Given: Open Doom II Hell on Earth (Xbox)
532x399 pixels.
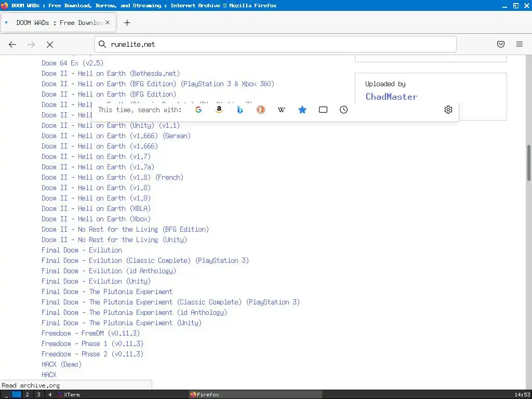Looking at the screenshot, I should pyautogui.click(x=96, y=219).
